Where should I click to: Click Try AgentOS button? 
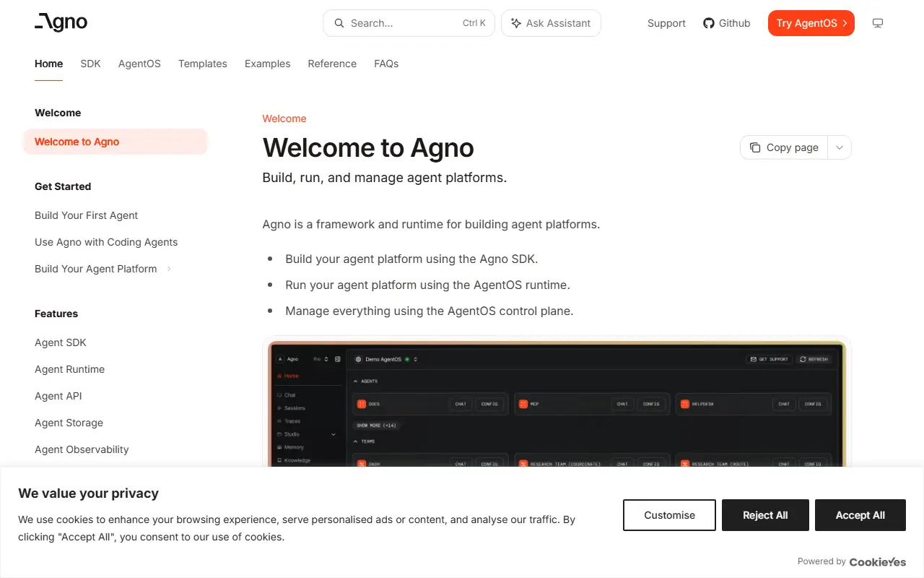tap(811, 23)
